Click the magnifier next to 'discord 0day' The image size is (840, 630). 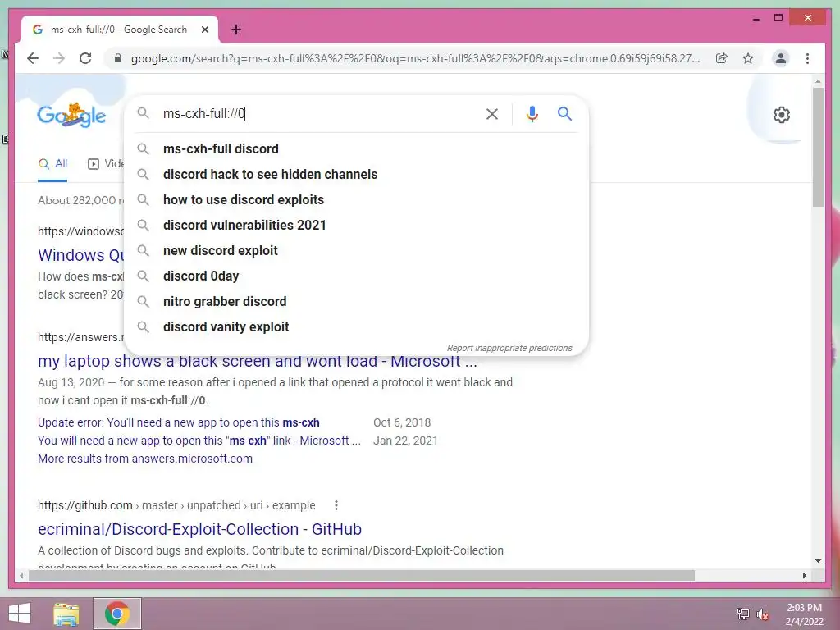pyautogui.click(x=143, y=276)
